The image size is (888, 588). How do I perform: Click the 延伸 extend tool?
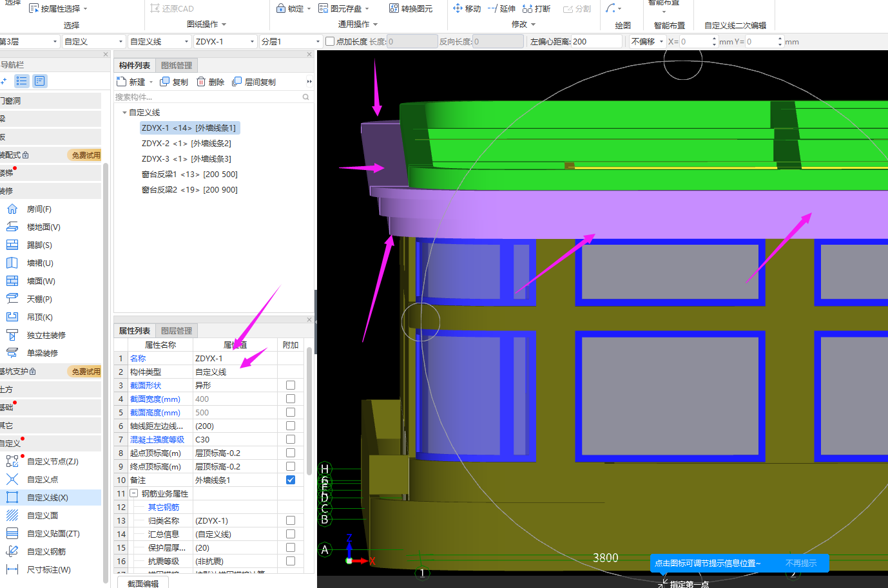[501, 8]
